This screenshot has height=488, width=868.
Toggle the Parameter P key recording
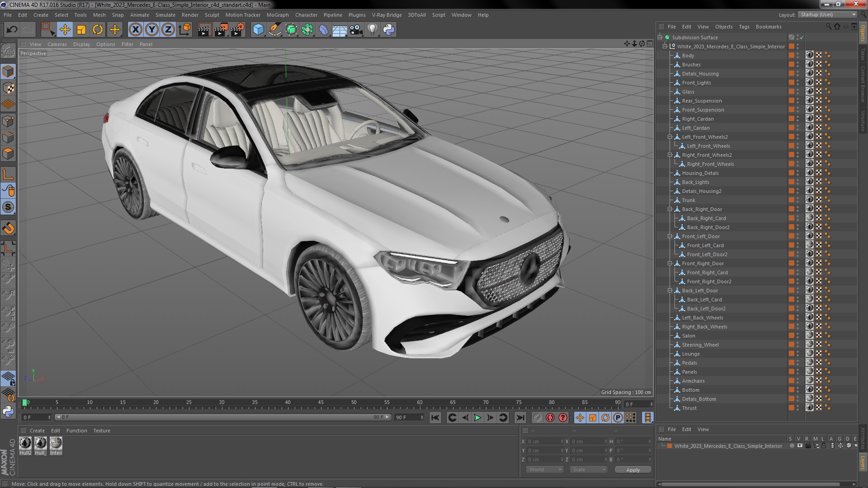pyautogui.click(x=618, y=418)
